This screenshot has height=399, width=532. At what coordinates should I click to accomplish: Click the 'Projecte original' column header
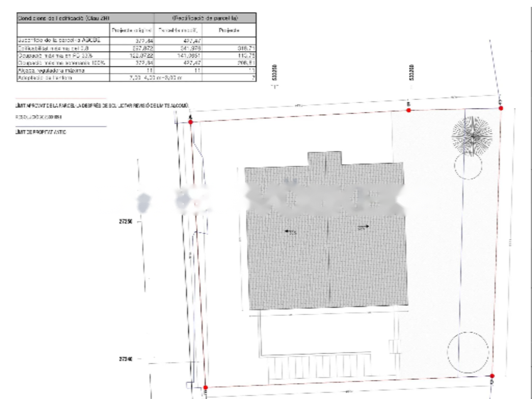pyautogui.click(x=132, y=30)
